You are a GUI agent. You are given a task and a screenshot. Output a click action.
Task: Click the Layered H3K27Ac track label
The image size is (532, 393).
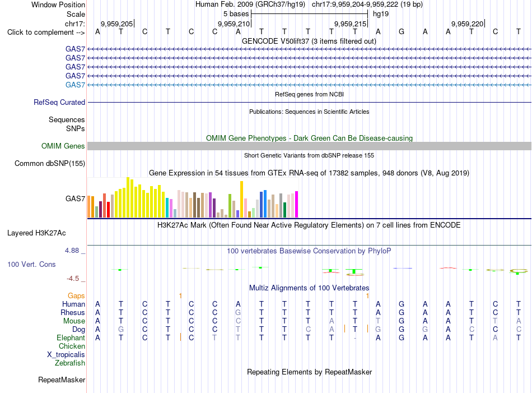[36, 233]
